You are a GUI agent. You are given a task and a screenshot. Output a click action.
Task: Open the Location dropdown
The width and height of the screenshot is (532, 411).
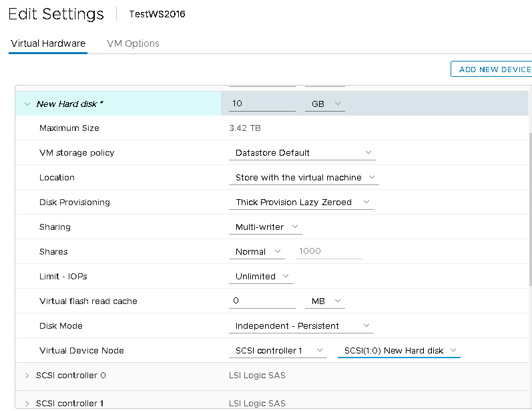(304, 178)
